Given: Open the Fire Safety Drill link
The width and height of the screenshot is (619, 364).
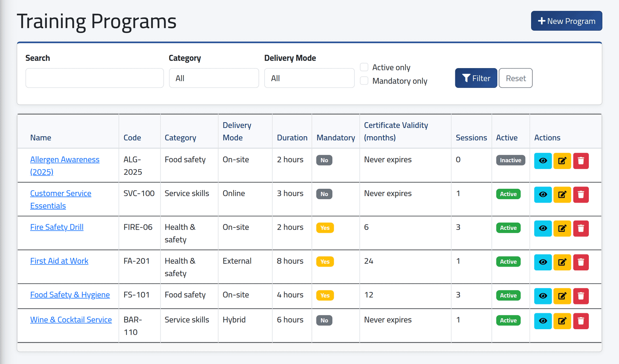Looking at the screenshot, I should click(57, 227).
